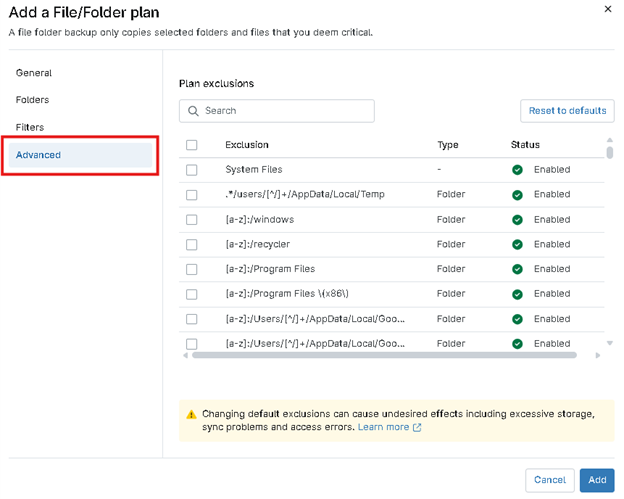Click the green Enabled icon for System Files
The height and width of the screenshot is (499, 624).
point(517,170)
